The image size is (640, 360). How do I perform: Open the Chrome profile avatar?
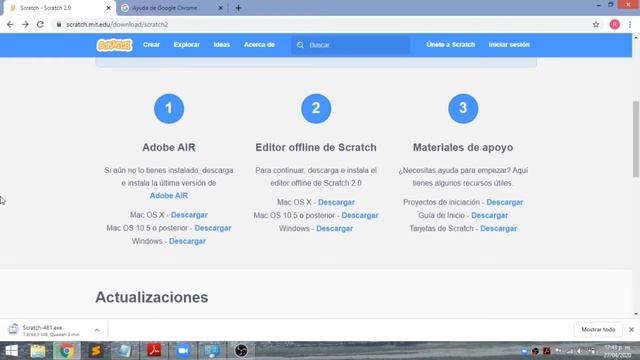click(x=615, y=24)
